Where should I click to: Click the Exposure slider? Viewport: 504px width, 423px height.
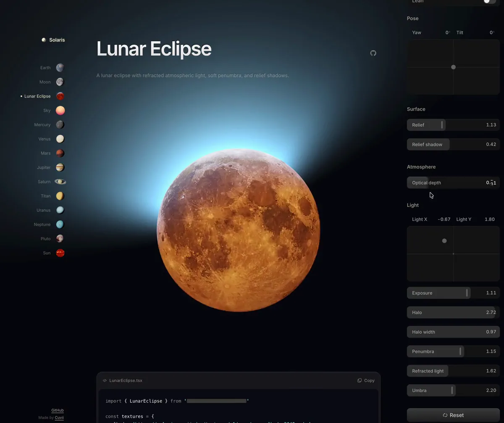(453, 293)
